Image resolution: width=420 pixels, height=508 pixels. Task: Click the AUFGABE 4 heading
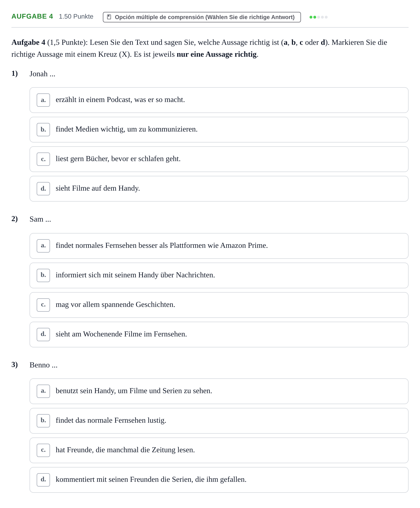tap(32, 16)
